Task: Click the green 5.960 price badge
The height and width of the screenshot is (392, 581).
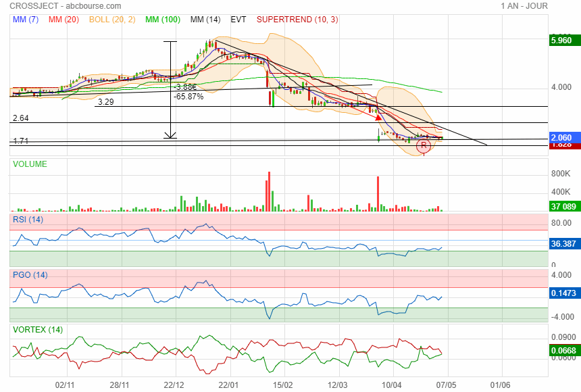Action: 565,40
